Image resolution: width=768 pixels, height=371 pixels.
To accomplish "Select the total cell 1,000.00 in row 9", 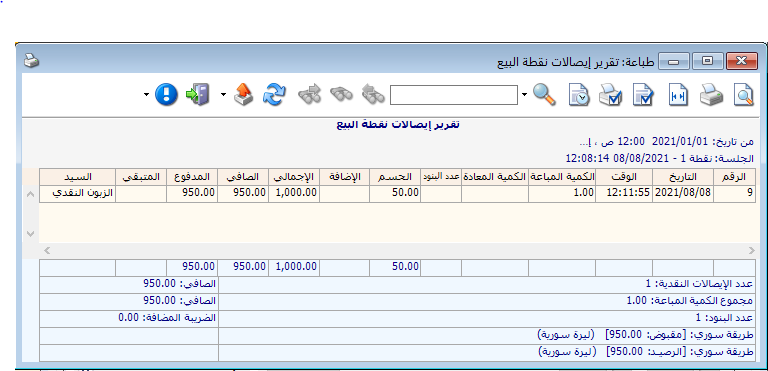I will pos(294,193).
